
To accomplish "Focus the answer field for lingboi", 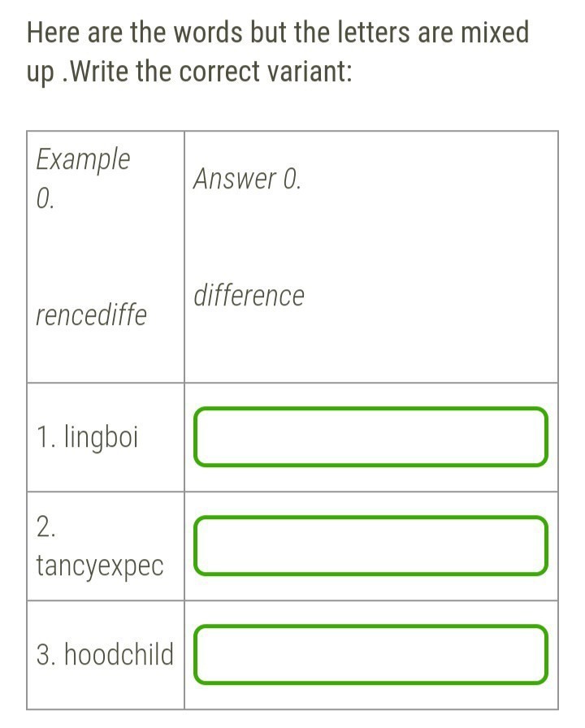I will pyautogui.click(x=370, y=437).
